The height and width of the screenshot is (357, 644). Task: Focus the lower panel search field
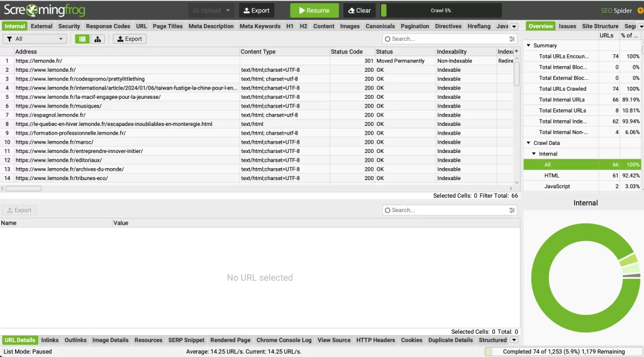pyautogui.click(x=449, y=210)
